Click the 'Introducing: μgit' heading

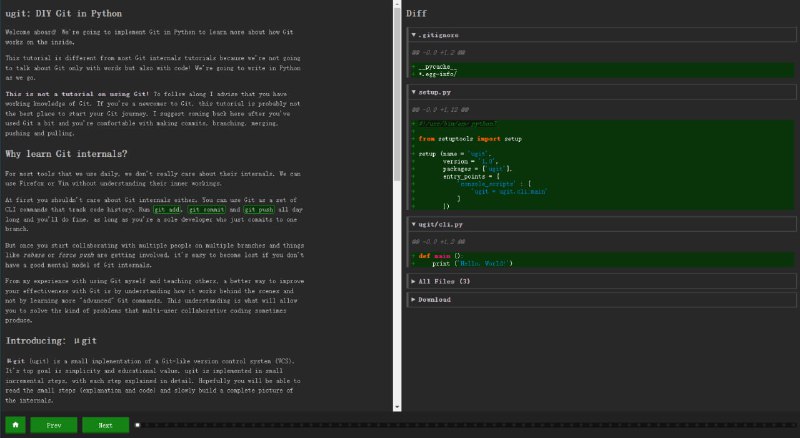pyautogui.click(x=51, y=340)
